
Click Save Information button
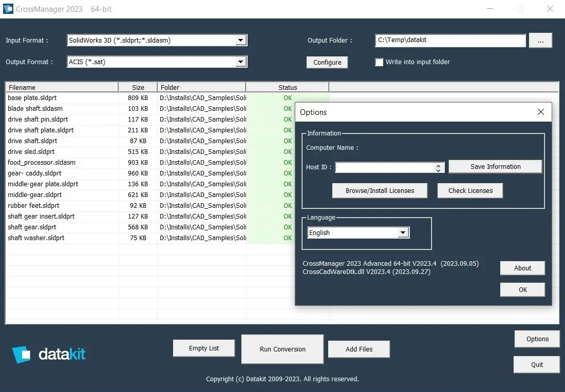(496, 167)
